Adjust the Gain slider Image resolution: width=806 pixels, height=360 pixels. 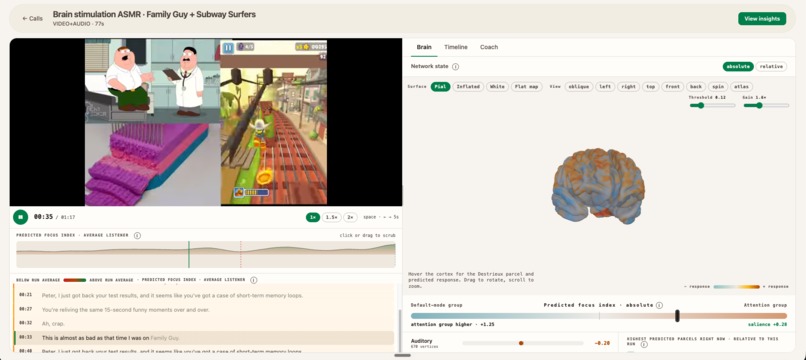coord(766,105)
